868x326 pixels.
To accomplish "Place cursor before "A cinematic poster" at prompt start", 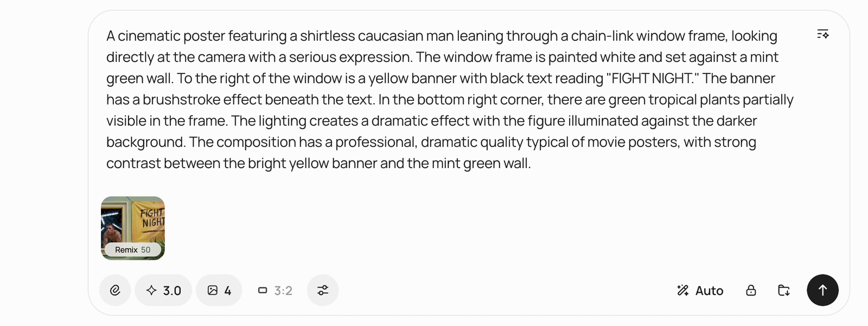I will tap(106, 36).
